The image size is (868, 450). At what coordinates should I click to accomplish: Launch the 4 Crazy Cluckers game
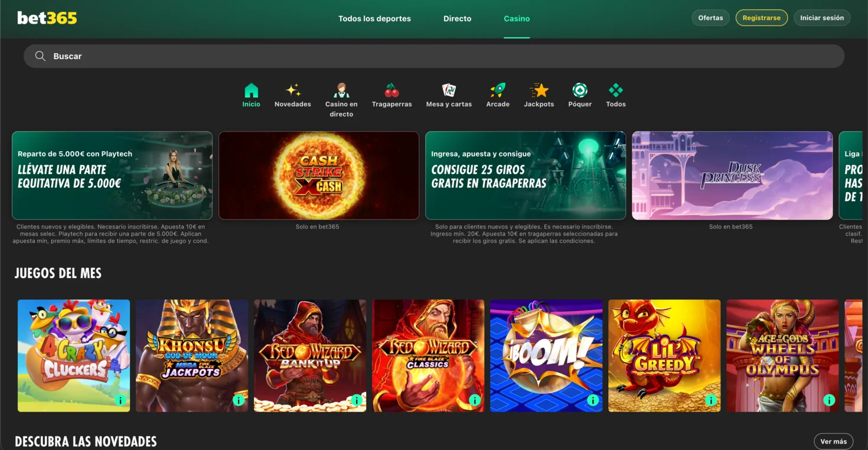[74, 356]
